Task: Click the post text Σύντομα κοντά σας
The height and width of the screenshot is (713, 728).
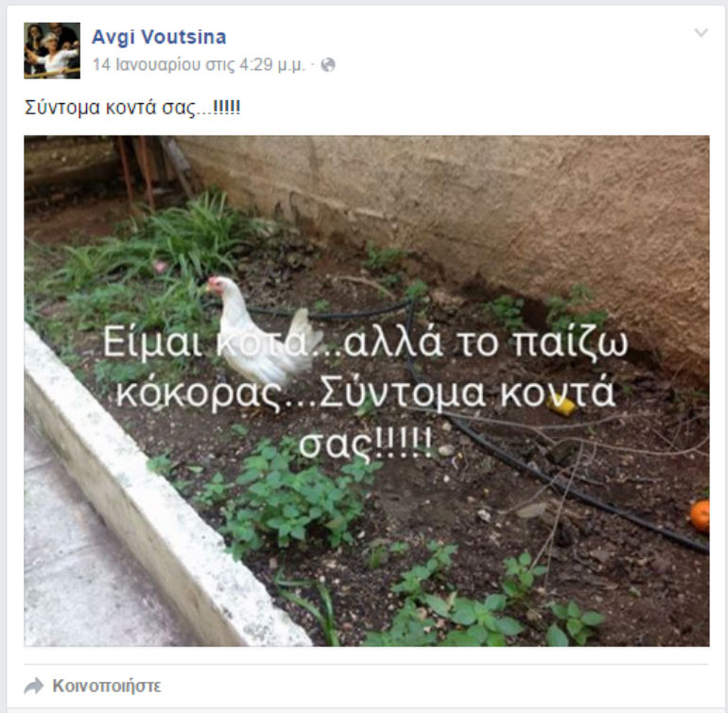Action: point(132,107)
